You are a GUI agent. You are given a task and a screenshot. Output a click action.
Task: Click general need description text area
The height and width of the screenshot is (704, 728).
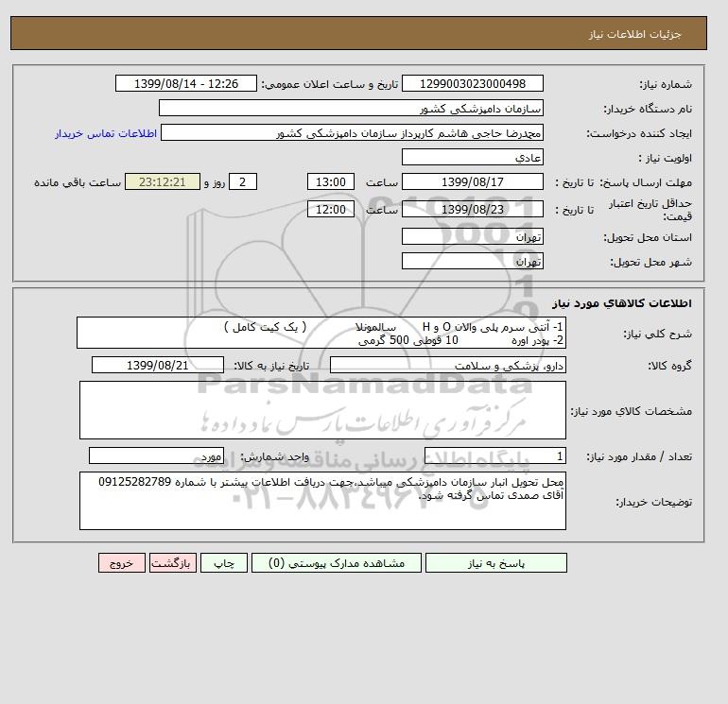(x=321, y=334)
